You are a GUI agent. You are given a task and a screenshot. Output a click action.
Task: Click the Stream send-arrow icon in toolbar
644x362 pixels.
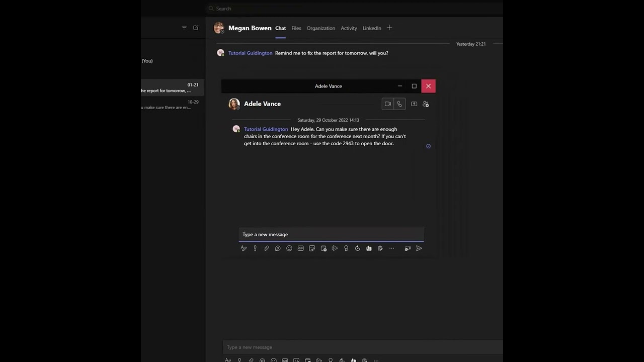tap(335, 248)
